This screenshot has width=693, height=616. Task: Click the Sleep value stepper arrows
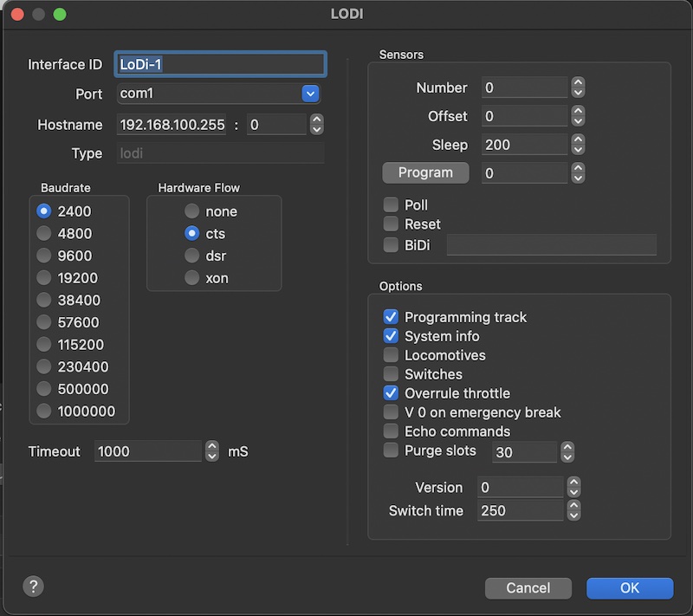pyautogui.click(x=578, y=145)
